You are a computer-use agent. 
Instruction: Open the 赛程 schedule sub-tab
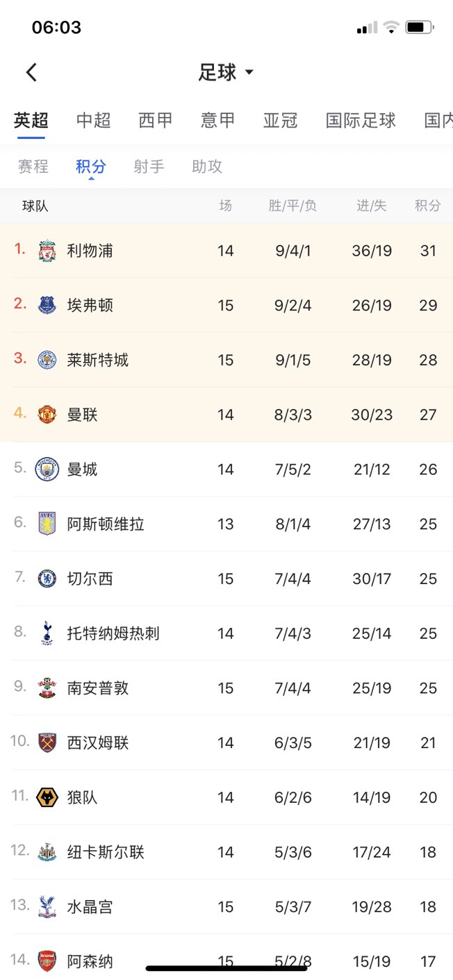tap(33, 167)
